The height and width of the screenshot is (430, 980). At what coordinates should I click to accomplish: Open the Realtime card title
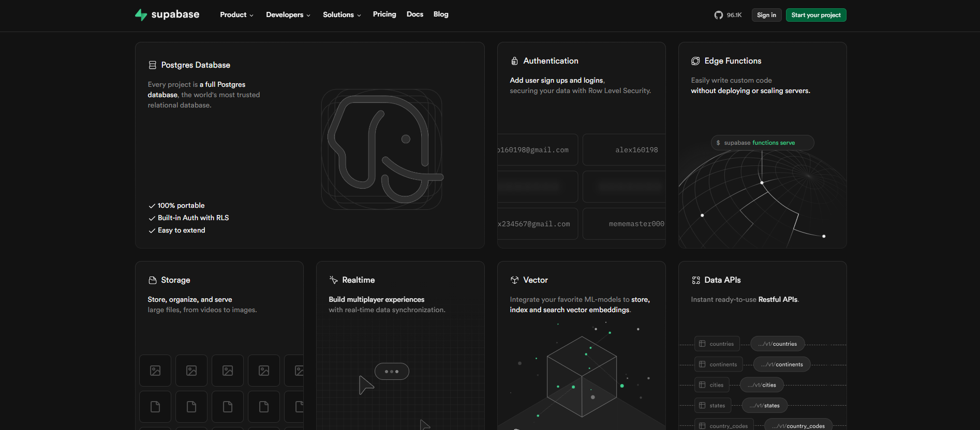[358, 280]
